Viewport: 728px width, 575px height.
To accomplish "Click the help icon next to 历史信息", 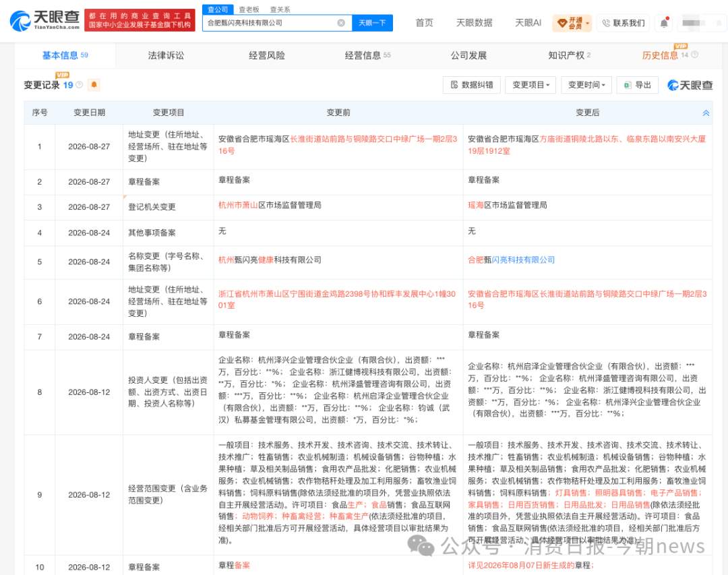I will tap(694, 55).
